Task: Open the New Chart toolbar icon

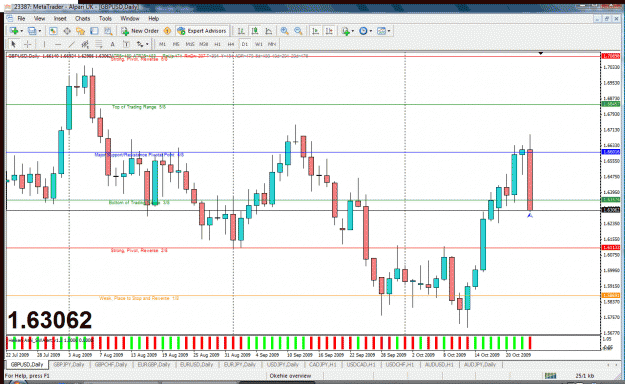Action: tap(14, 31)
